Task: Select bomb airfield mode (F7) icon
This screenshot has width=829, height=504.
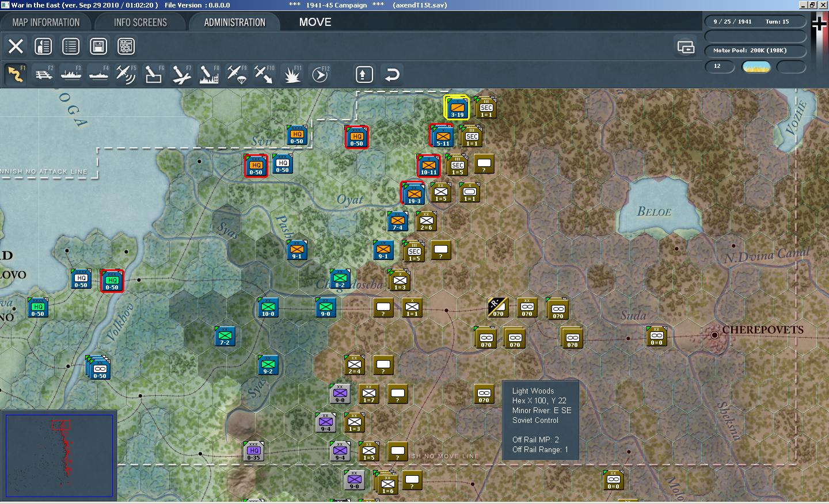Action: pyautogui.click(x=181, y=74)
